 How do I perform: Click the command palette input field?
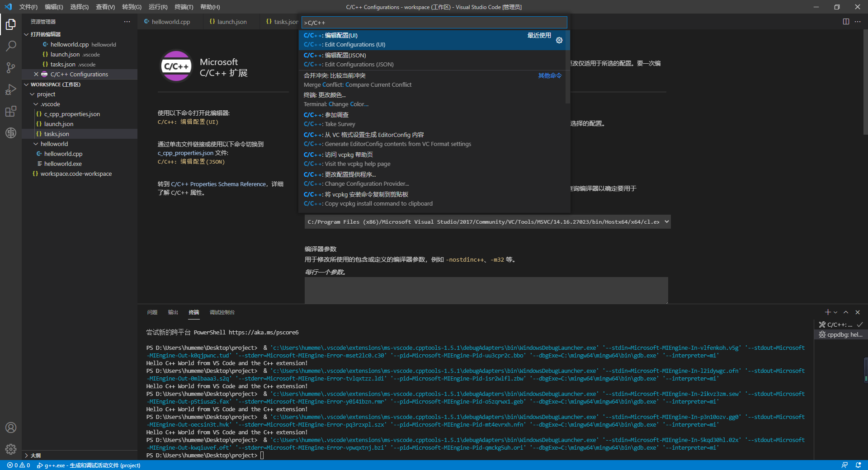(x=434, y=23)
